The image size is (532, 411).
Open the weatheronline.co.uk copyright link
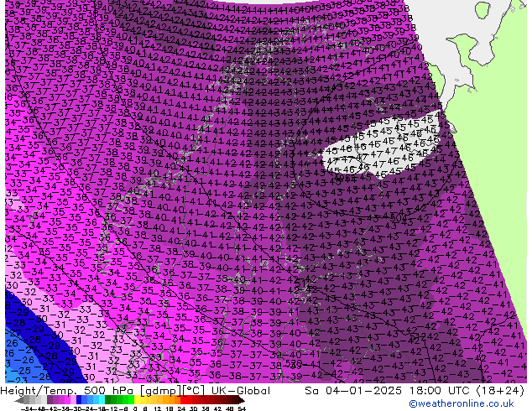pyautogui.click(x=462, y=403)
